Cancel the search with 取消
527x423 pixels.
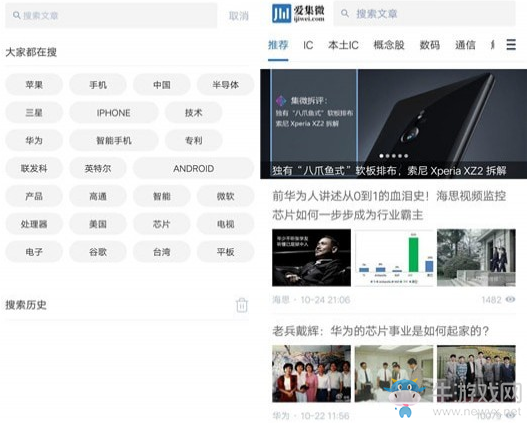coord(239,16)
